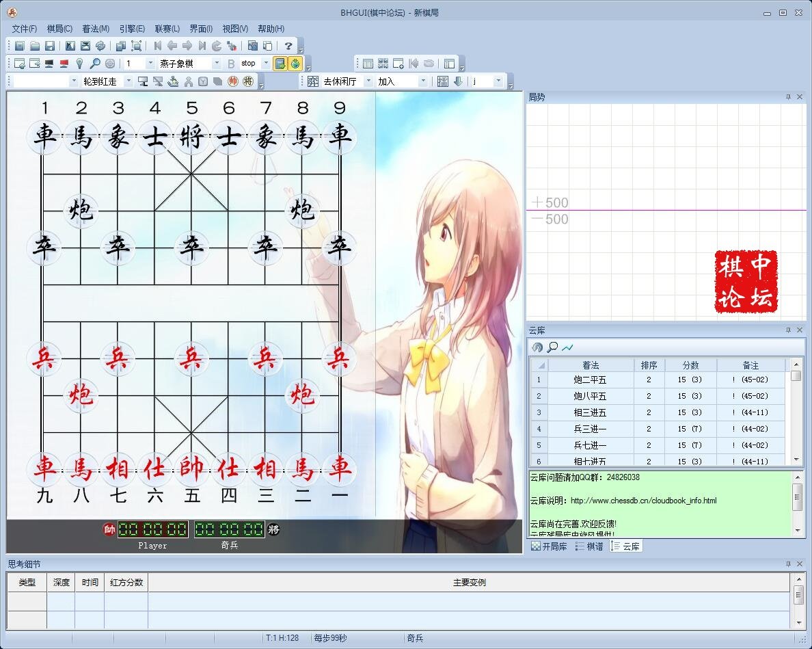Click the flip board left-right icon
This screenshot has width=812, height=649.
pos(70,46)
